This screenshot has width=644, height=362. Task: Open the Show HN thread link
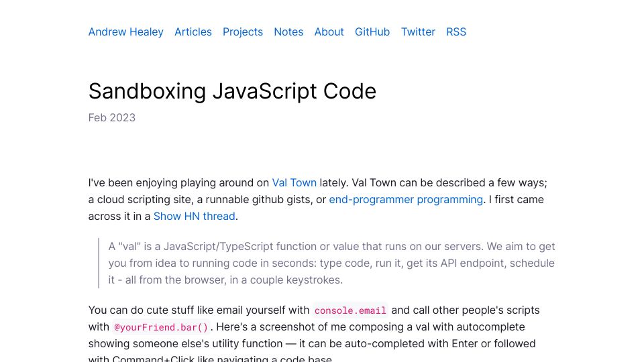click(195, 217)
